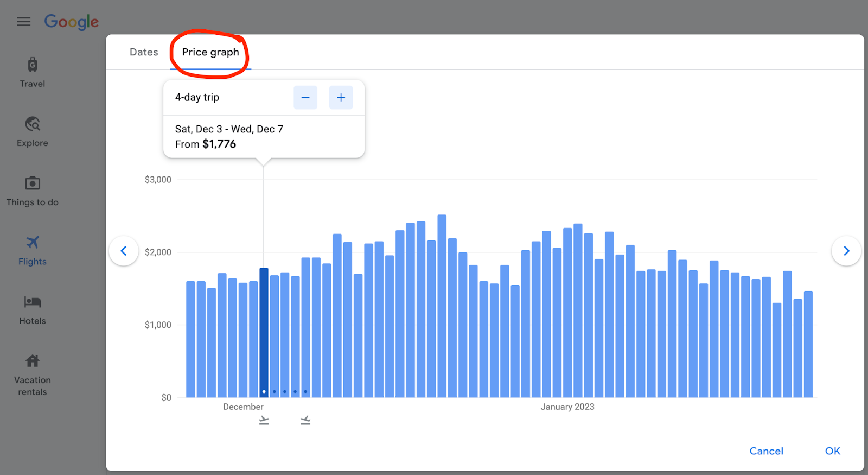Open Travel from the sidebar
The height and width of the screenshot is (475, 868).
pyautogui.click(x=33, y=73)
